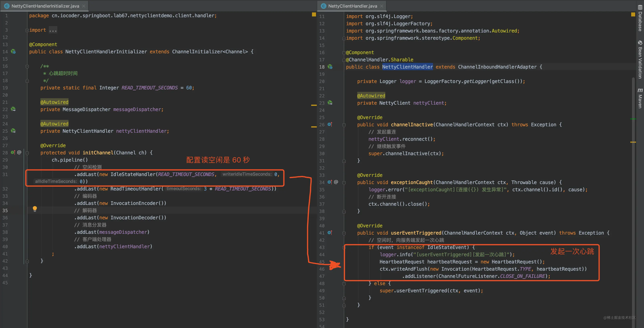The width and height of the screenshot is (644, 328).
Task: Click the CLOSE_ON_FAILURE constant
Action: tap(522, 276)
